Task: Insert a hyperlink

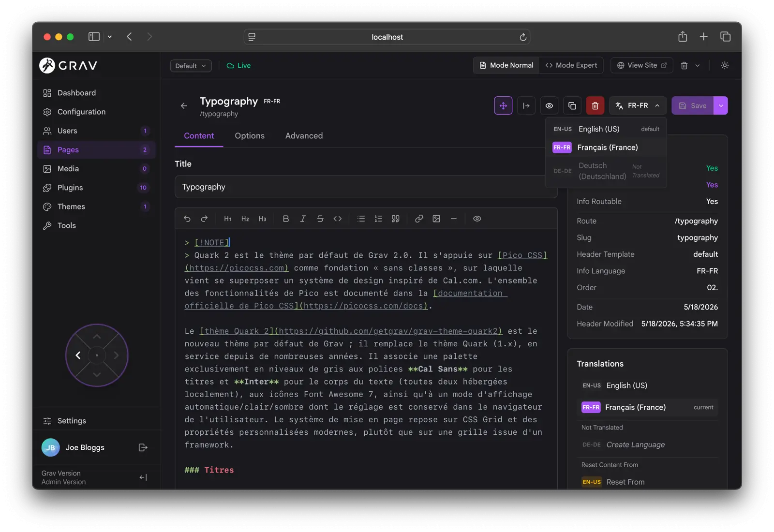Action: [x=419, y=219]
